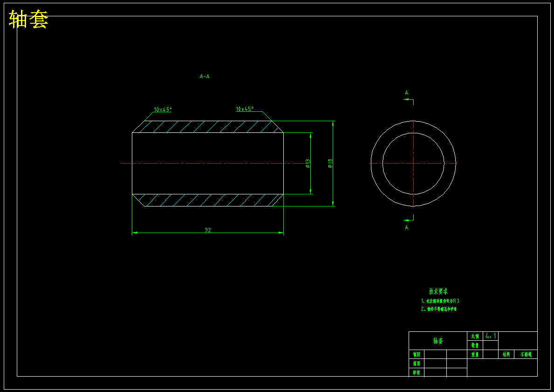554x392 pixels.
Task: Click the 重量 label in the title block
Action: [475, 354]
